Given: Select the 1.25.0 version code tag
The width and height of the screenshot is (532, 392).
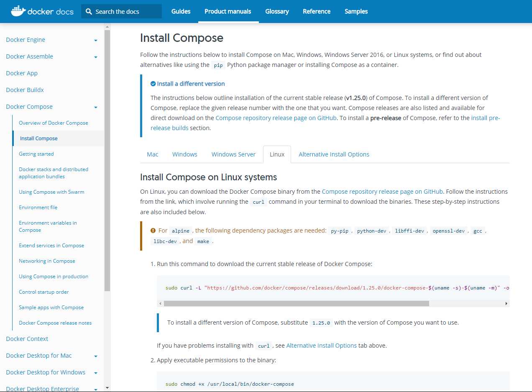Looking at the screenshot, I should 321,323.
